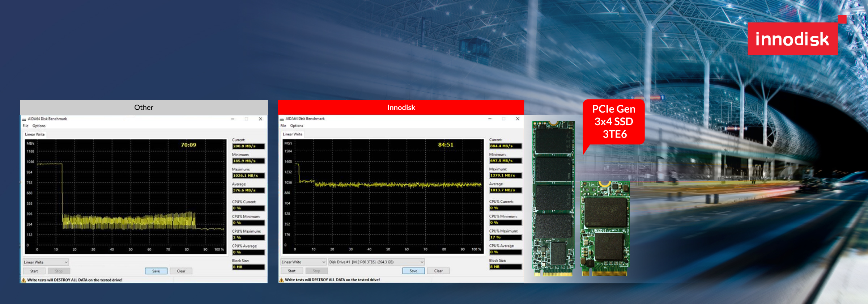The image size is (868, 304).
Task: Open Options menu in Innodisk benchmark window
Action: pos(297,126)
